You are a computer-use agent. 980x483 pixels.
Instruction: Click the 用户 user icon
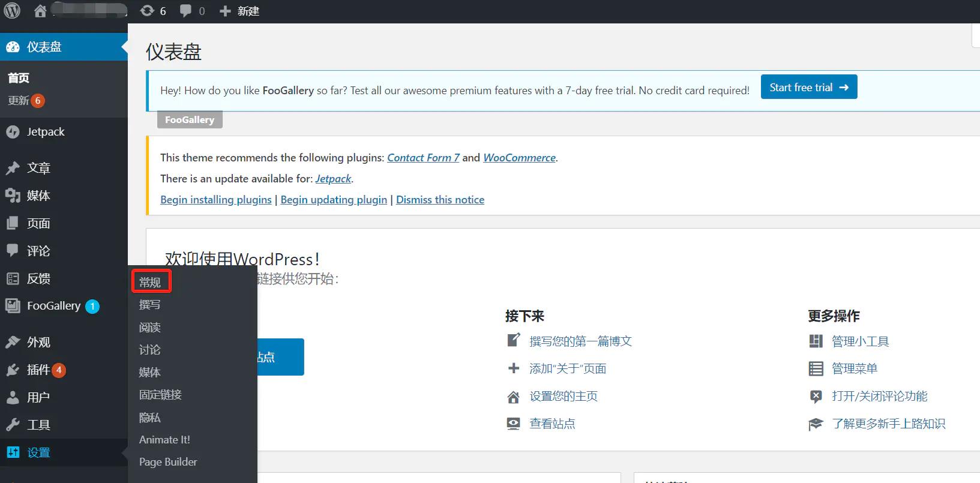[13, 397]
